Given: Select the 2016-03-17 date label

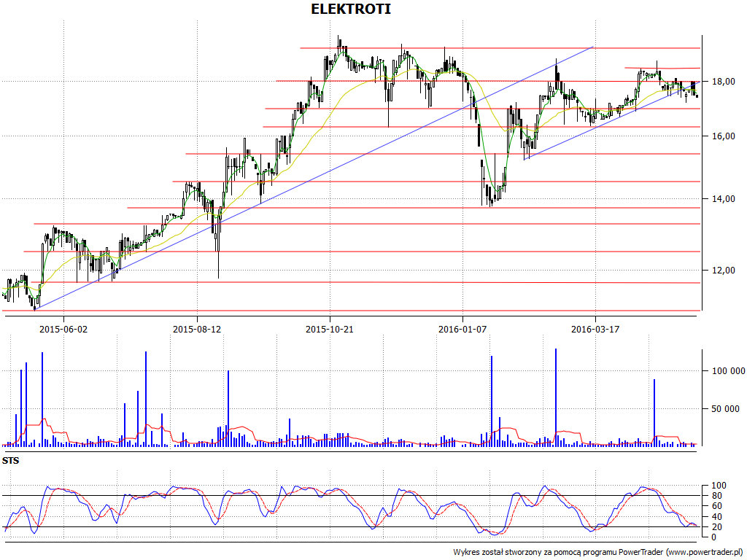Looking at the screenshot, I should (595, 329).
